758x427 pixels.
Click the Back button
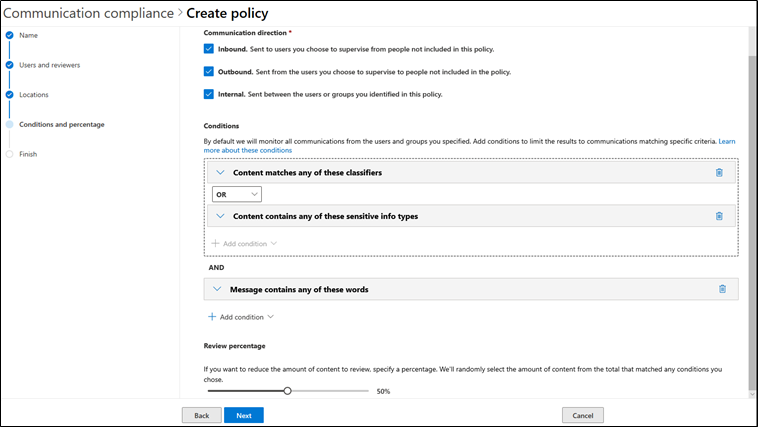pos(202,415)
